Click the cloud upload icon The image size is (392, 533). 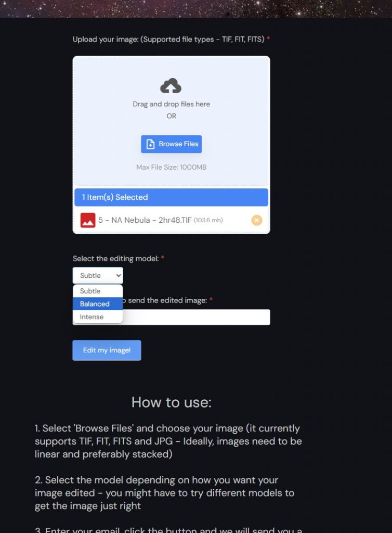point(171,86)
